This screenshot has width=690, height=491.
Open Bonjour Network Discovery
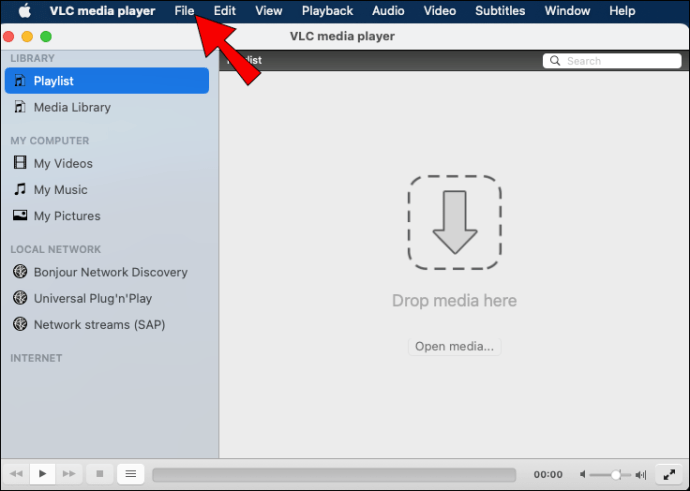[x=110, y=272]
